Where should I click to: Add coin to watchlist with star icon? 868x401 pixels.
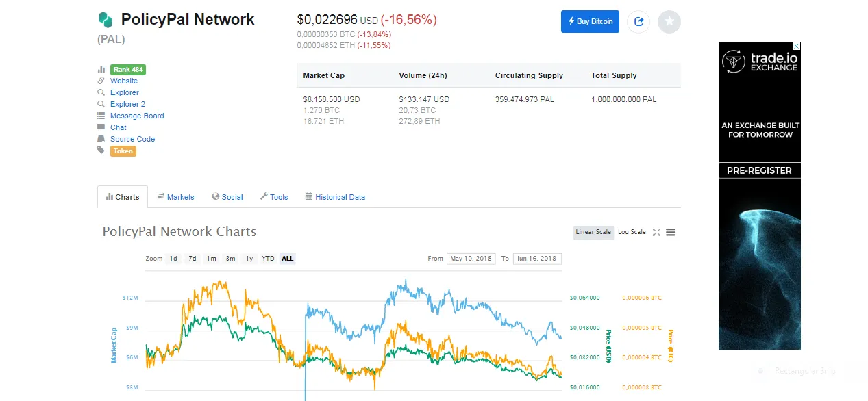669,22
